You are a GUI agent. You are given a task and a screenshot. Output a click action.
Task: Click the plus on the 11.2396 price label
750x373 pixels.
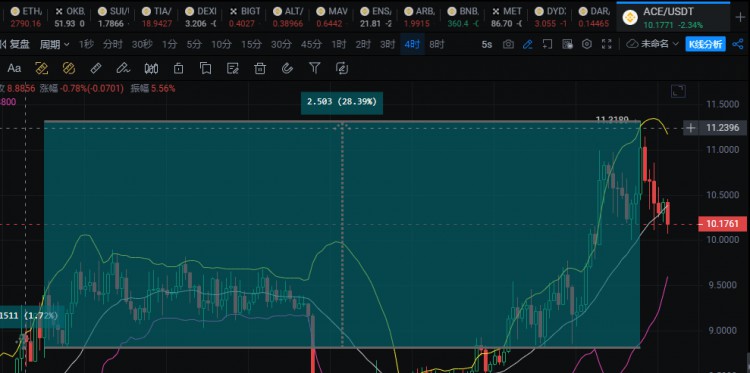tap(691, 128)
